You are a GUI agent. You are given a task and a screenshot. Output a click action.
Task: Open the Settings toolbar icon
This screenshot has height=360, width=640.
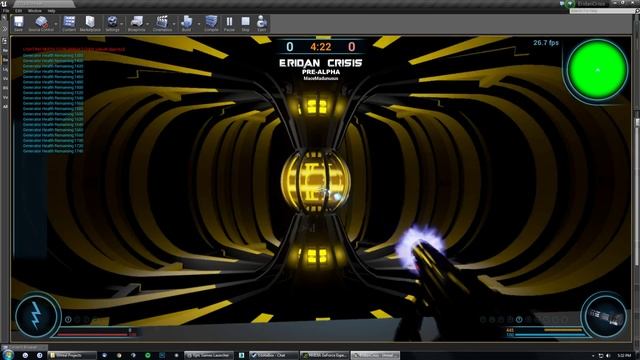pyautogui.click(x=112, y=23)
